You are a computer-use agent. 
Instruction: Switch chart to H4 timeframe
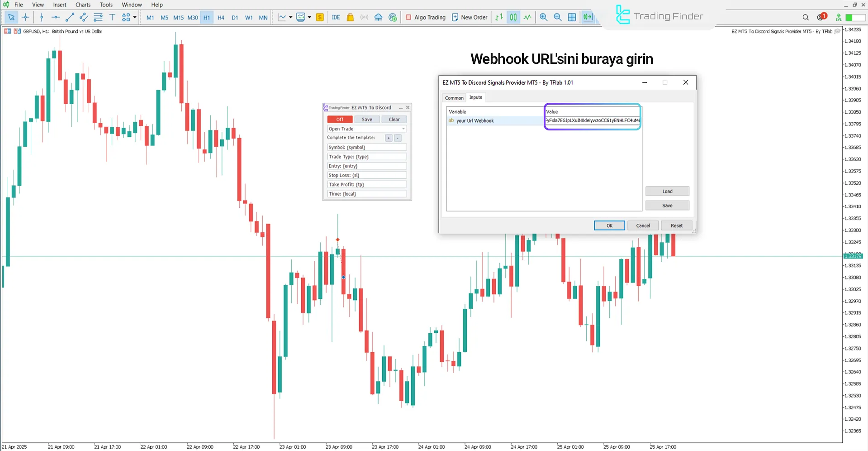click(x=221, y=18)
